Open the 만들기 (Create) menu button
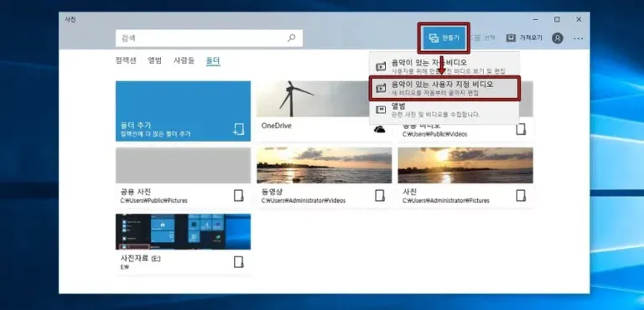Image resolution: width=644 pixels, height=310 pixels. (x=444, y=39)
